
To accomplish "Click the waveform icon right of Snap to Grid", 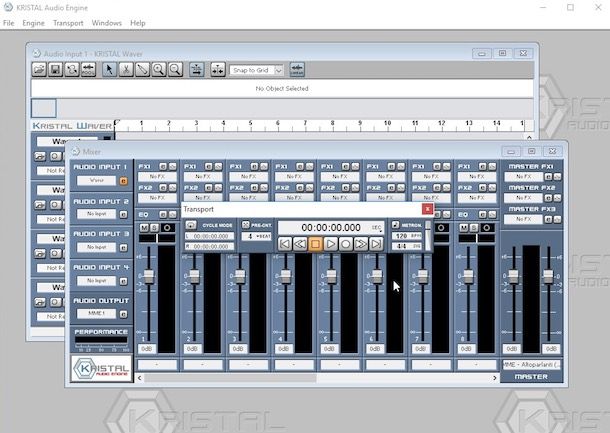I will [297, 70].
